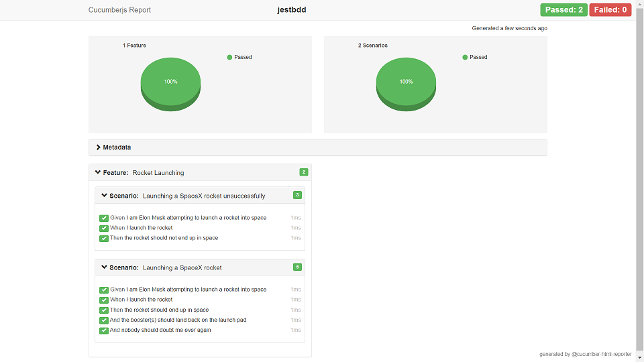The image size is (644, 362).
Task: Click the green pie in 2 Scenarios chart
Action: pos(406,84)
